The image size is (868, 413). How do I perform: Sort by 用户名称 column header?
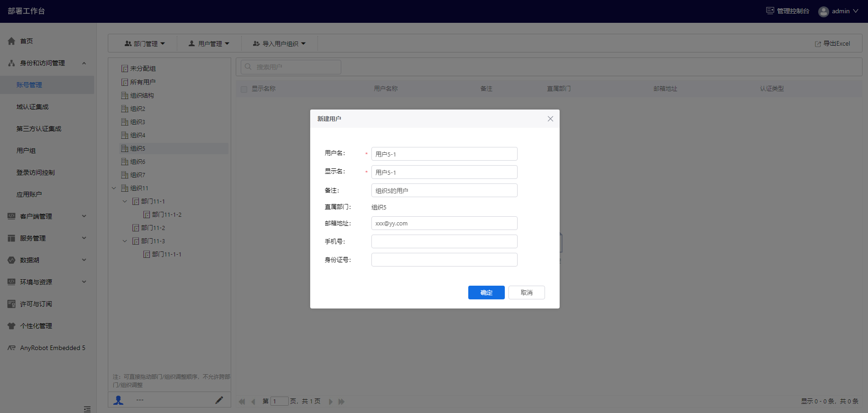[386, 89]
